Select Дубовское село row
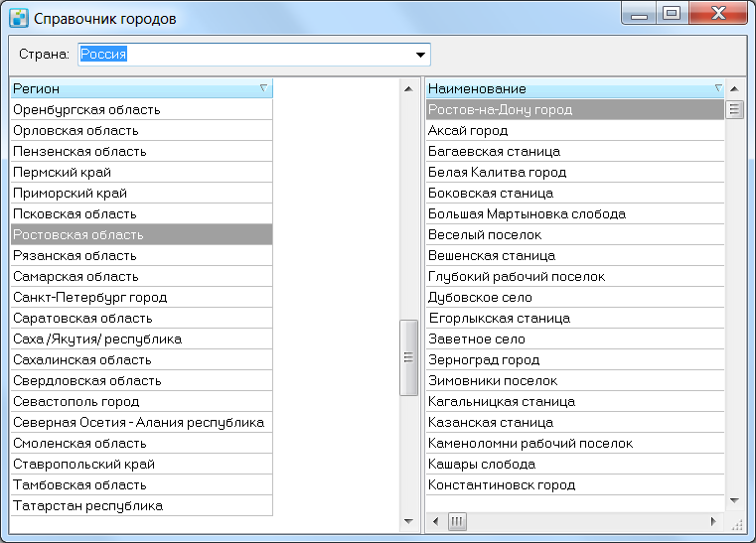The width and height of the screenshot is (756, 543). (575, 297)
